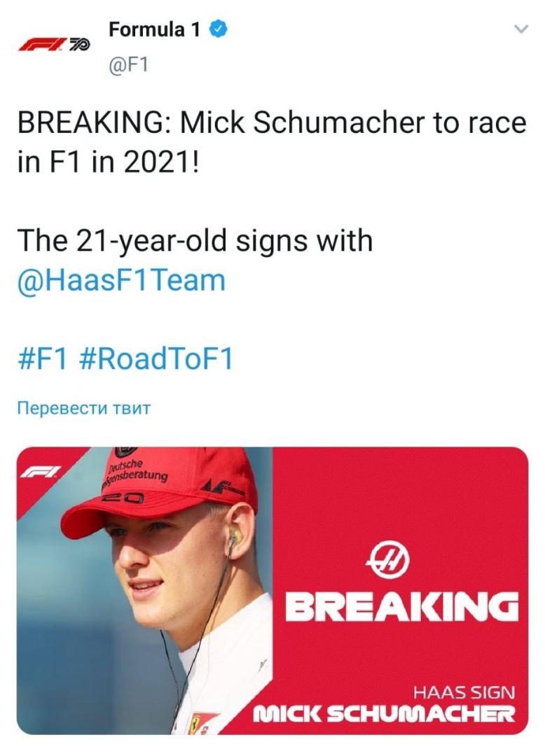Screen dimensions: 545x756
Task: Click the HAAS SIGN caption text
Action: (x=464, y=693)
